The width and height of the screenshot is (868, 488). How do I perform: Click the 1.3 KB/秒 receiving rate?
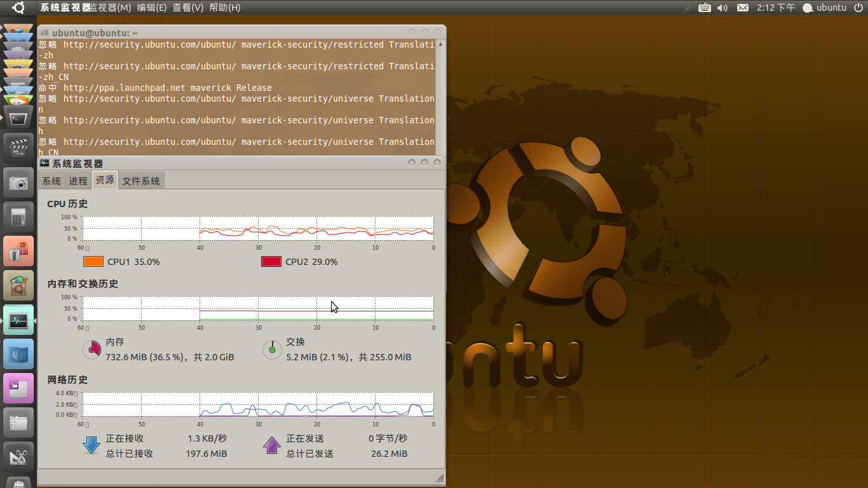tap(207, 438)
